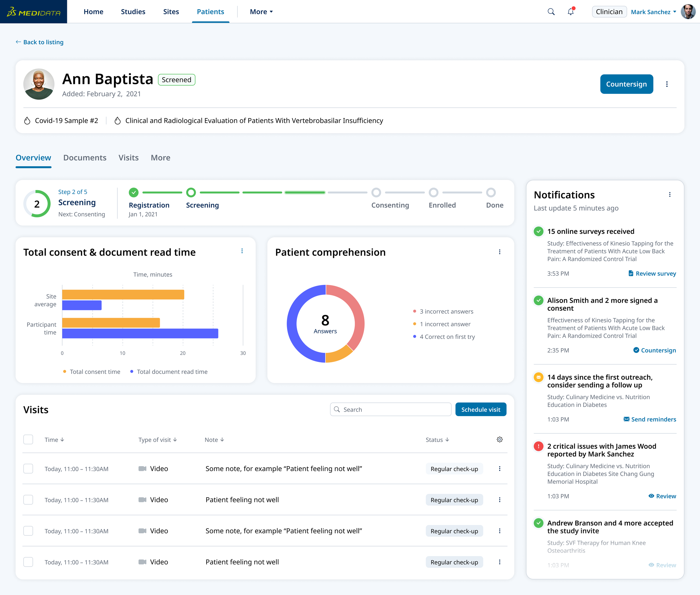
Task: Switch to the Documents tab
Action: pos(85,158)
